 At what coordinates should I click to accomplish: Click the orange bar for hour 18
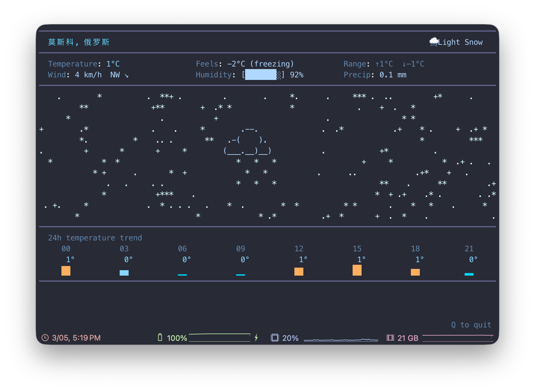pos(415,272)
